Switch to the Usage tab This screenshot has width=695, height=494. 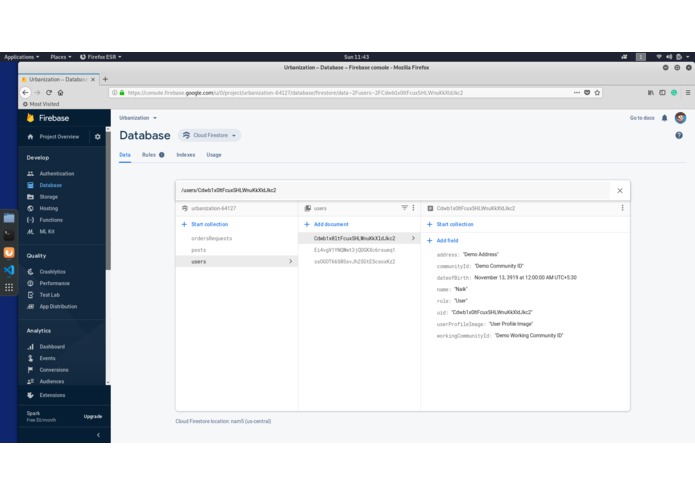point(214,155)
